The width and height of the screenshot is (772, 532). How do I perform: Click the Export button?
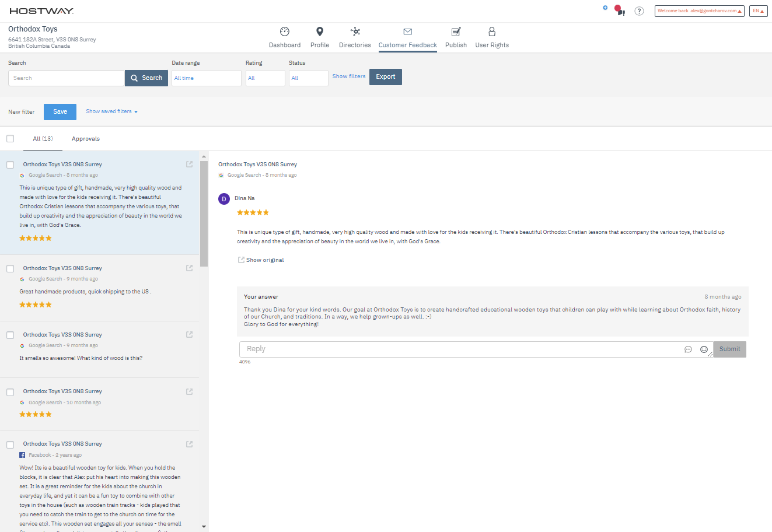pos(386,77)
